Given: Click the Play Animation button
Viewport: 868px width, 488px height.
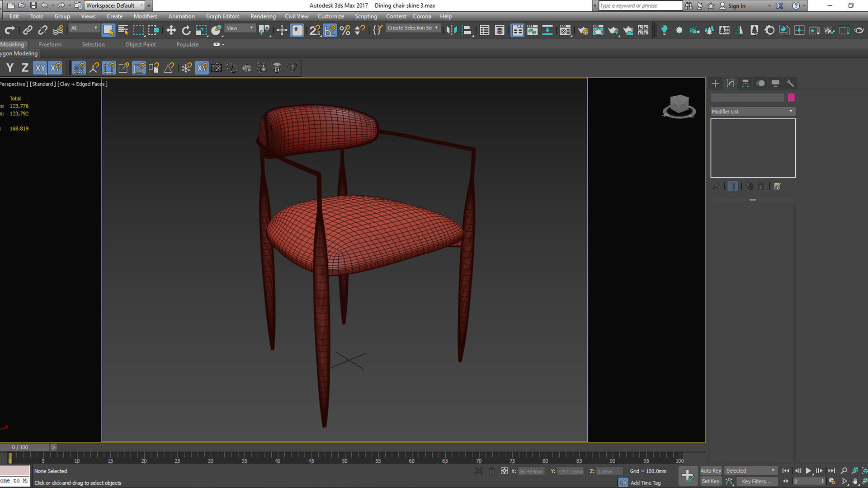Looking at the screenshot, I should (x=808, y=471).
